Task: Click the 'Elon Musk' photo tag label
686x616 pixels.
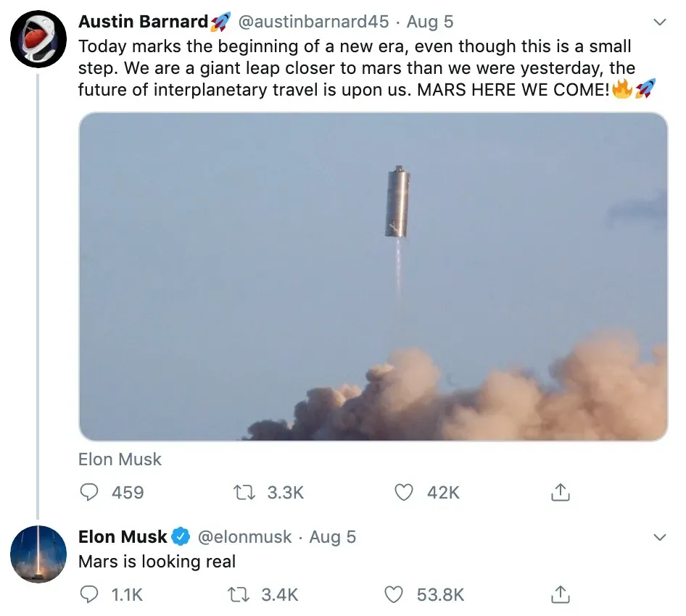Action: coord(120,459)
